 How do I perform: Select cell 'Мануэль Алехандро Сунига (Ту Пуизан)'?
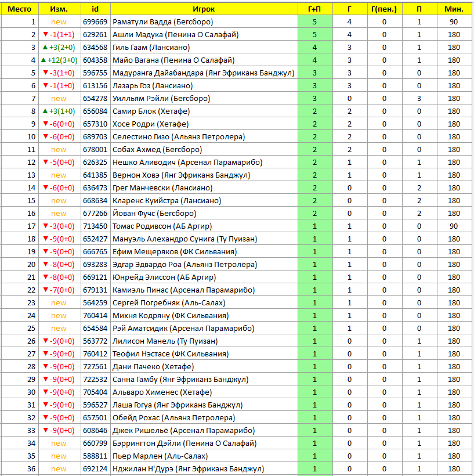[204, 239]
